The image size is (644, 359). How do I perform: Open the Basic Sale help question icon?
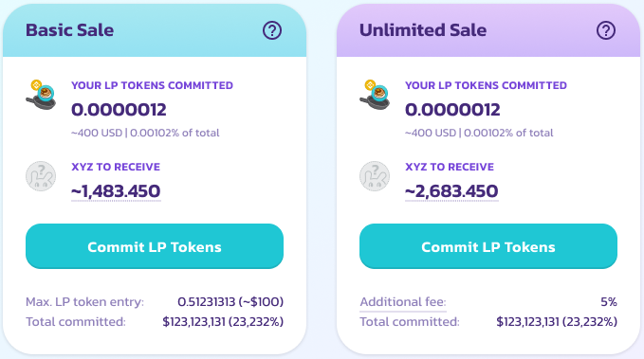[x=272, y=30]
